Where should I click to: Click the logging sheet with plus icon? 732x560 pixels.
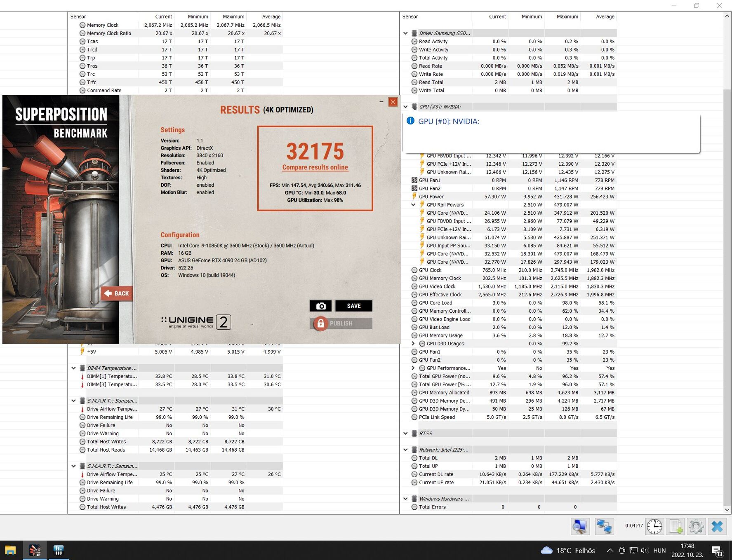click(676, 526)
